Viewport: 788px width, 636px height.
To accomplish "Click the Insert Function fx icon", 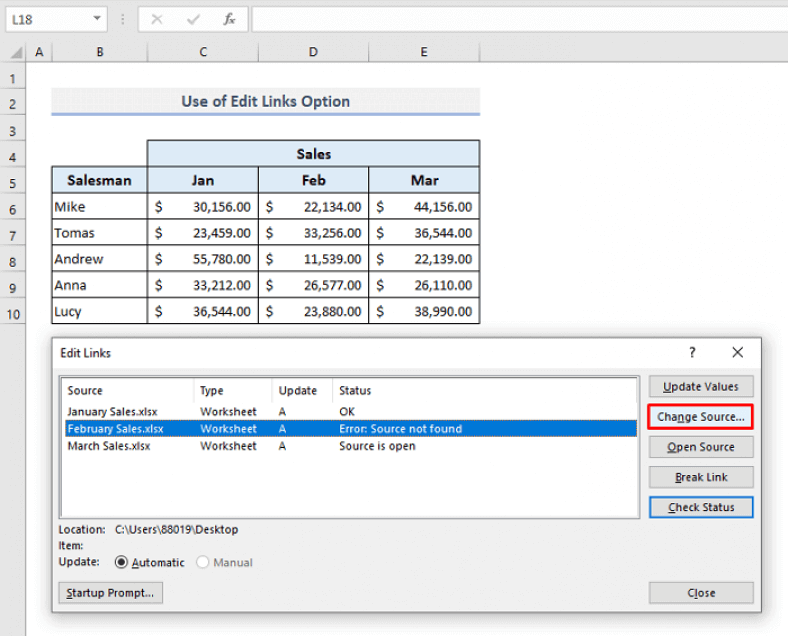I will coord(229,19).
